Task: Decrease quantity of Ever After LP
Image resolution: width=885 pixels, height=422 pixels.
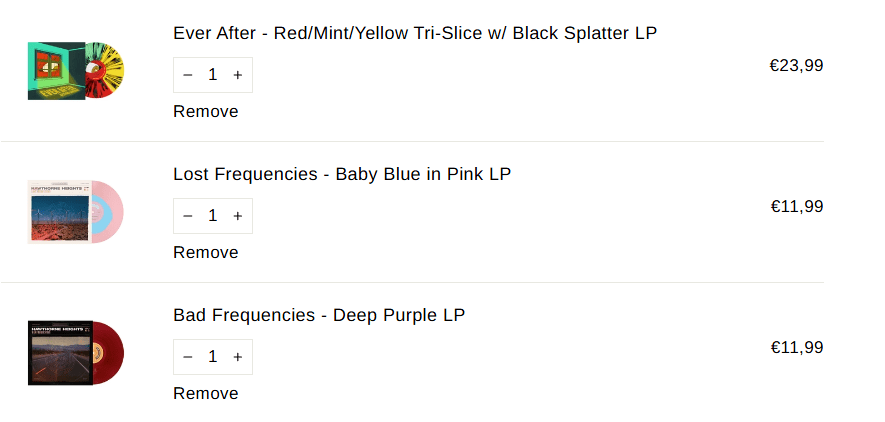Action: 188,75
